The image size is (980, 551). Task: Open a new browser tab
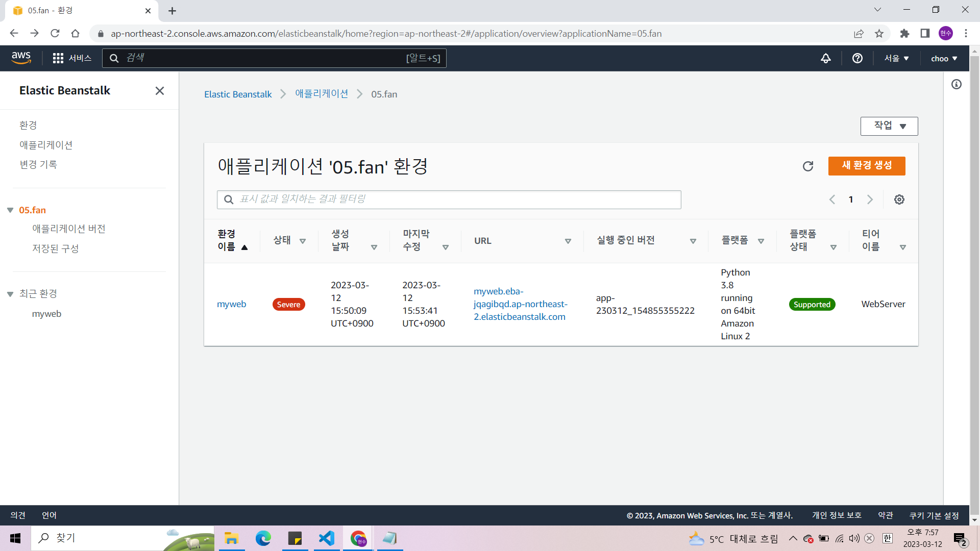point(172,11)
